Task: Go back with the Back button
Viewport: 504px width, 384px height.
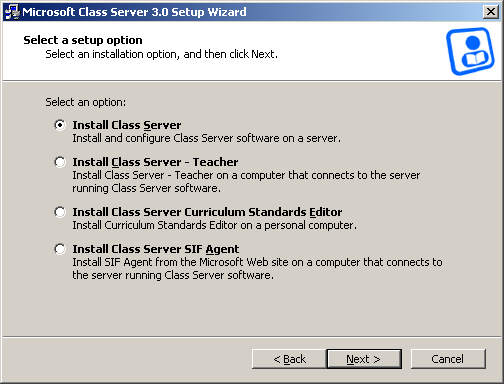Action: coord(289,359)
